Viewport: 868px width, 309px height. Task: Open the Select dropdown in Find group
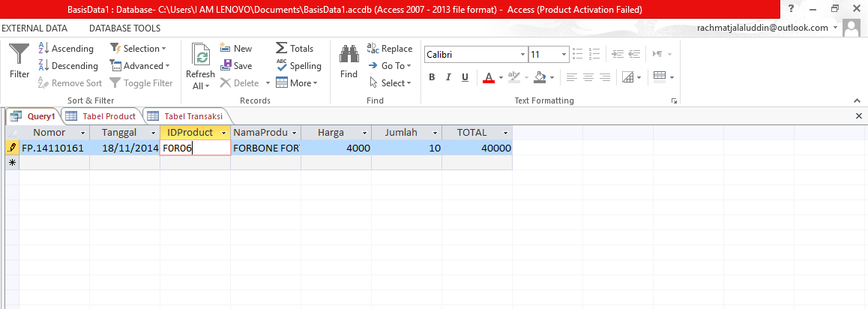[x=390, y=83]
